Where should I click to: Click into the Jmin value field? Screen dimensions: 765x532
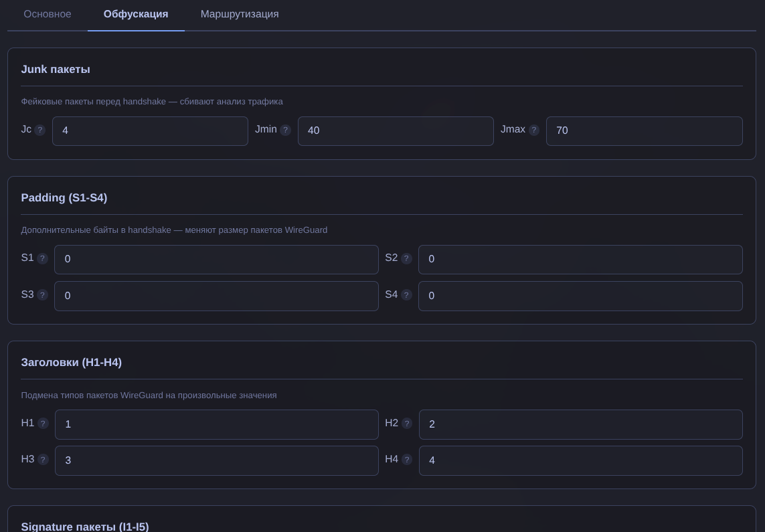(x=396, y=131)
